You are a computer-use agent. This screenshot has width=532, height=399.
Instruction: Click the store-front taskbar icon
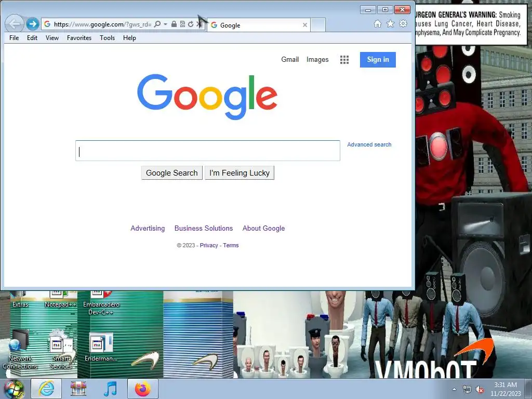78,389
